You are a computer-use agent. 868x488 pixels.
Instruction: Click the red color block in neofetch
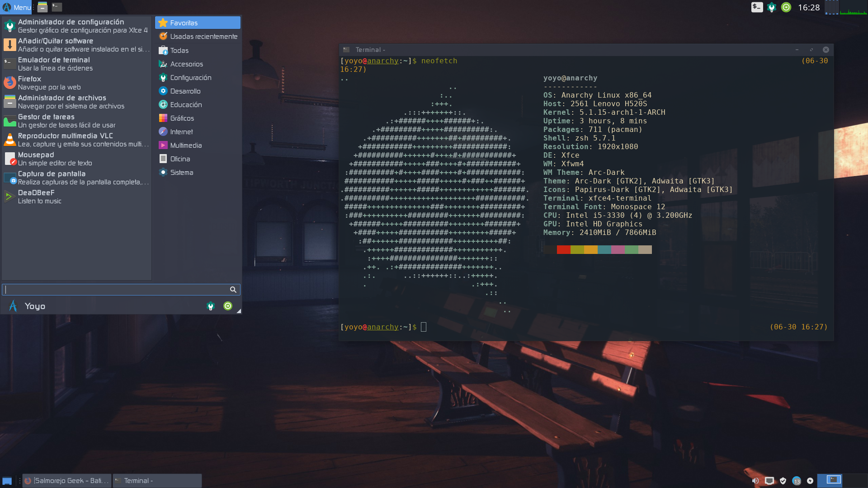[x=563, y=250]
